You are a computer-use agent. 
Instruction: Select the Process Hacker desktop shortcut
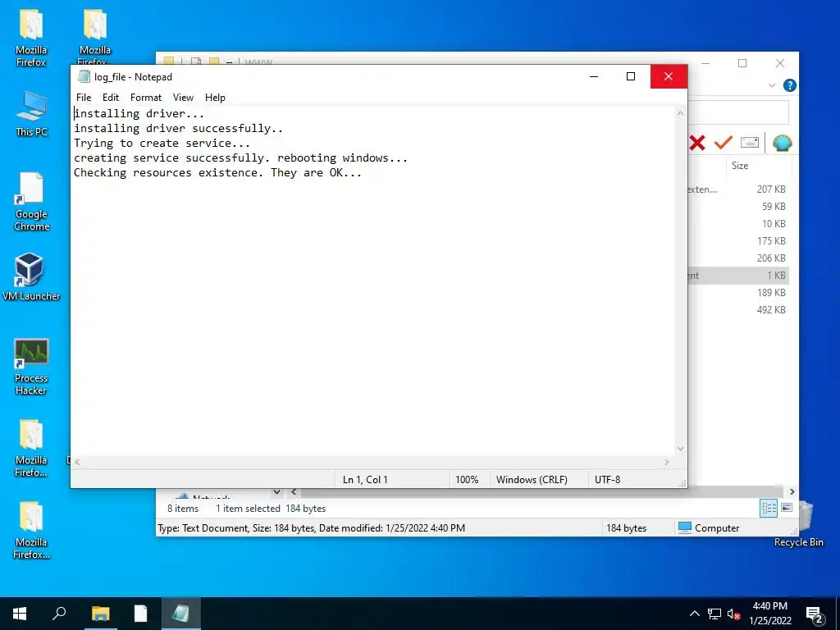click(31, 367)
